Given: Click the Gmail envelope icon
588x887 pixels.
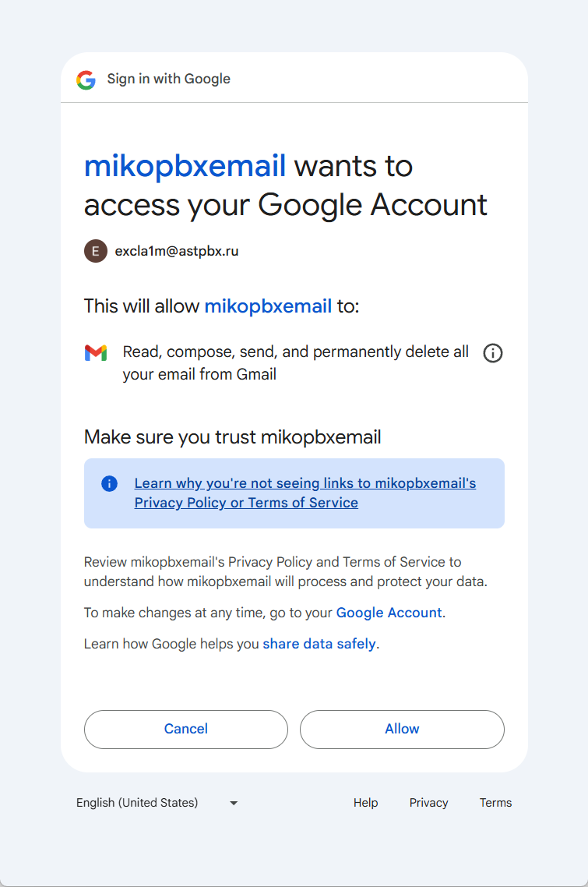Looking at the screenshot, I should point(96,353).
